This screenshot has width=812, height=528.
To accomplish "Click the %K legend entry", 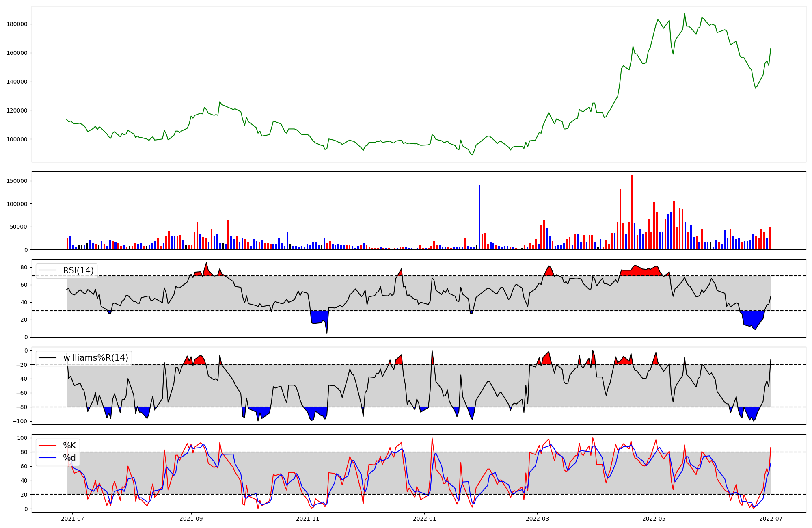I will 69,446.
